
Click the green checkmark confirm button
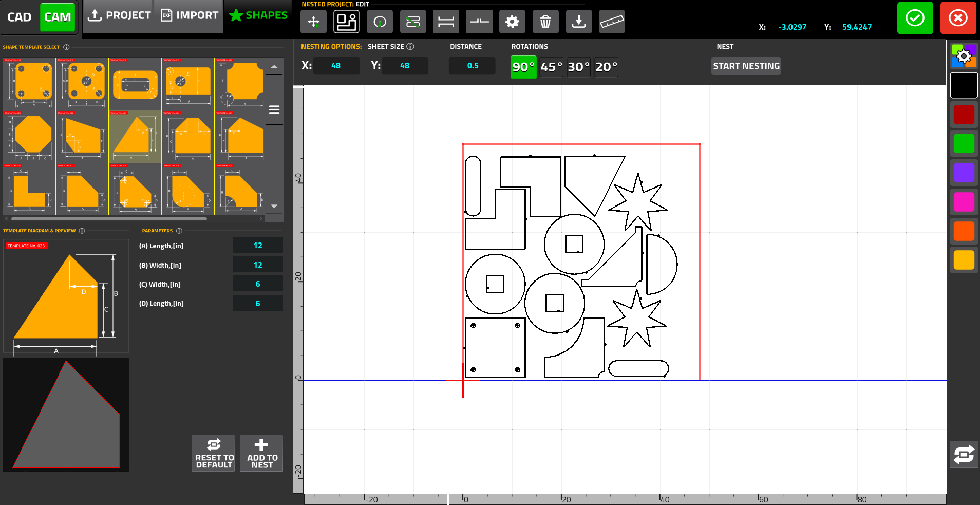[915, 18]
